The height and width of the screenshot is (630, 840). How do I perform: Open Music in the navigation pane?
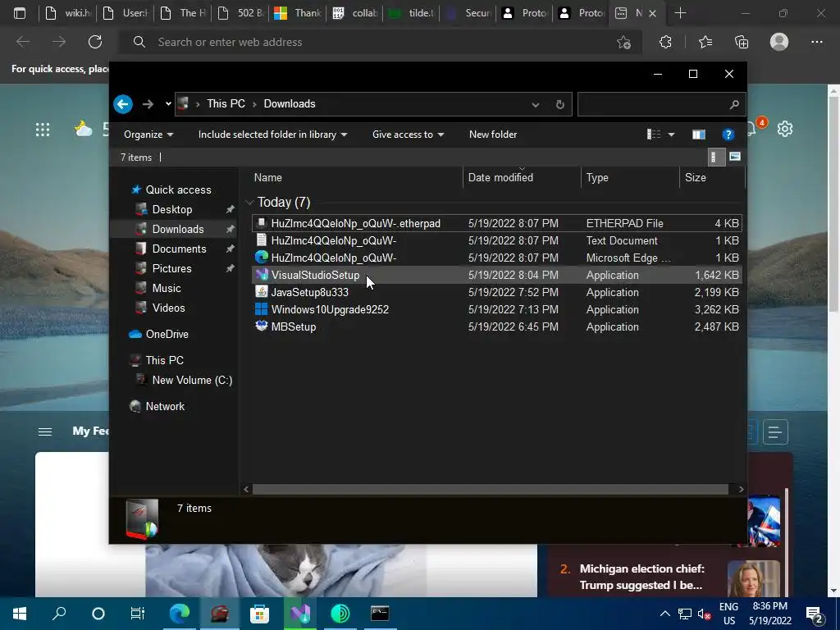pos(166,288)
